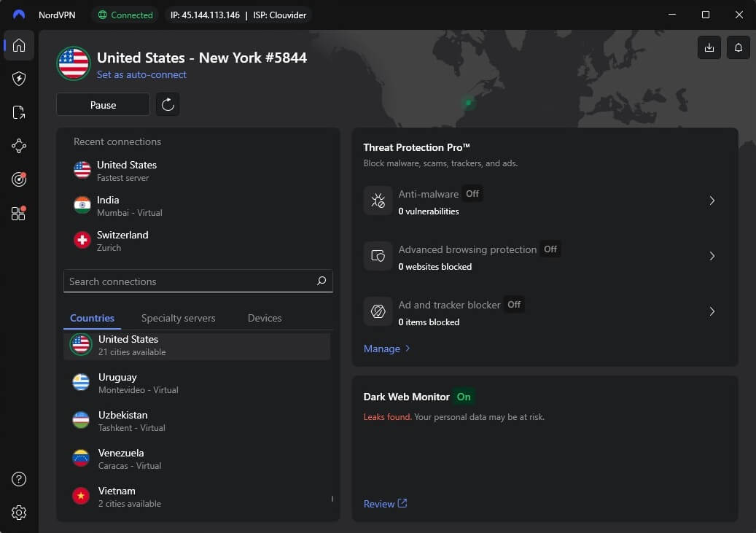The height and width of the screenshot is (533, 756).
Task: Open notifications via the bell icon
Action: (738, 47)
